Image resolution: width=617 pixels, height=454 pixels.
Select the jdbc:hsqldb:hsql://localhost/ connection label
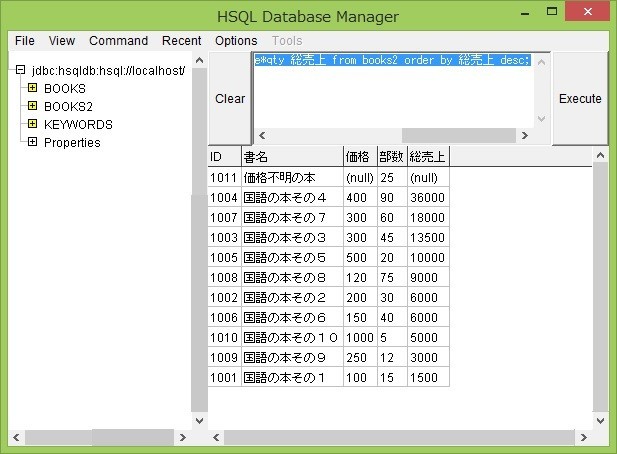(109, 71)
